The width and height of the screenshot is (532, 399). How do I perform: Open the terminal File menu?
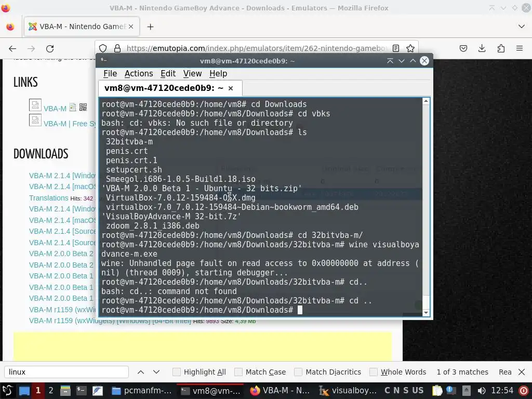click(x=110, y=74)
